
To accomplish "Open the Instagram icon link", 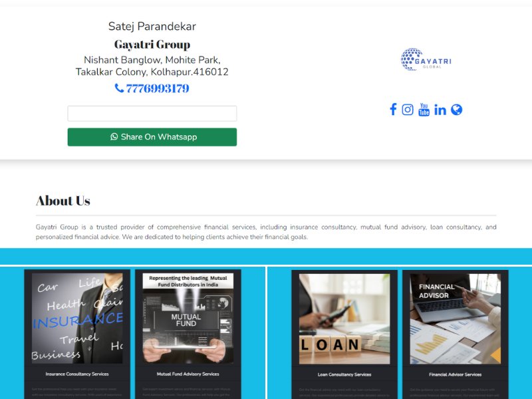I will tap(408, 110).
